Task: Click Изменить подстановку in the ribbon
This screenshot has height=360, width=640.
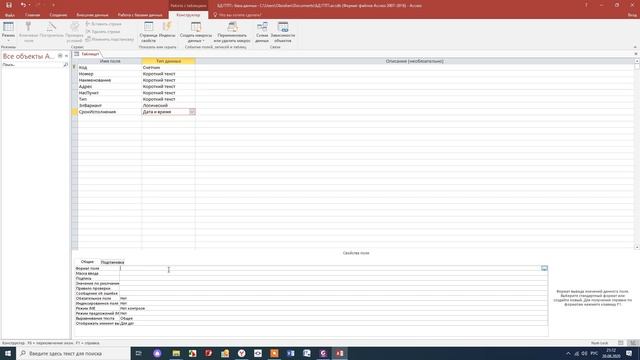Action: [109, 39]
